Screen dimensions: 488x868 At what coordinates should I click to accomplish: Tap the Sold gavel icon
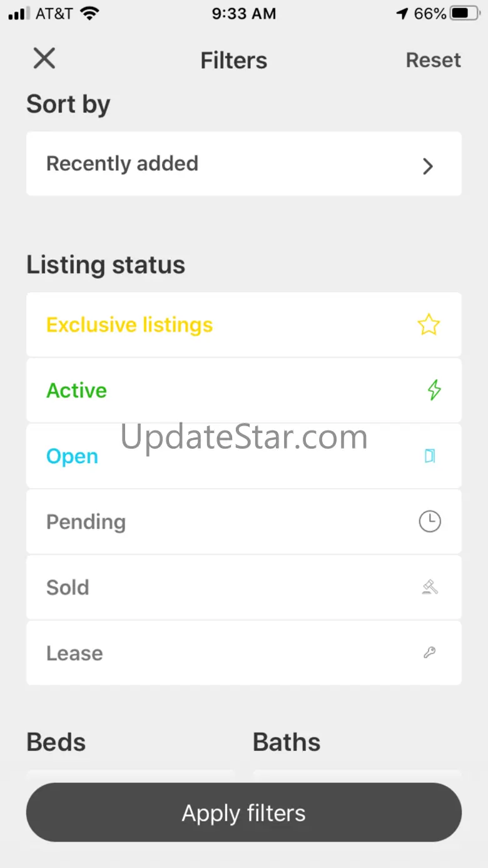(x=429, y=587)
